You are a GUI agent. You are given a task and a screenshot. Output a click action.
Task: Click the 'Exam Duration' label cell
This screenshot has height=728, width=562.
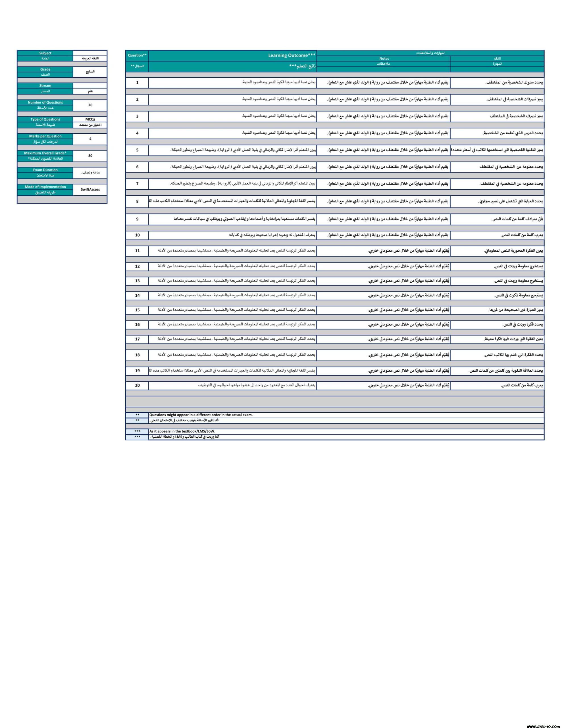45,170
